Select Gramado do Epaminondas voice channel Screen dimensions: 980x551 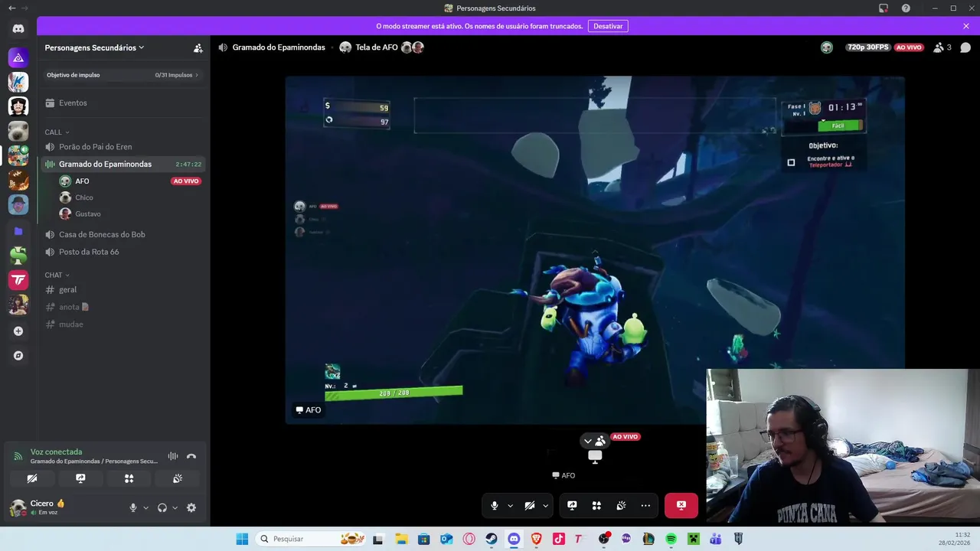point(122,164)
